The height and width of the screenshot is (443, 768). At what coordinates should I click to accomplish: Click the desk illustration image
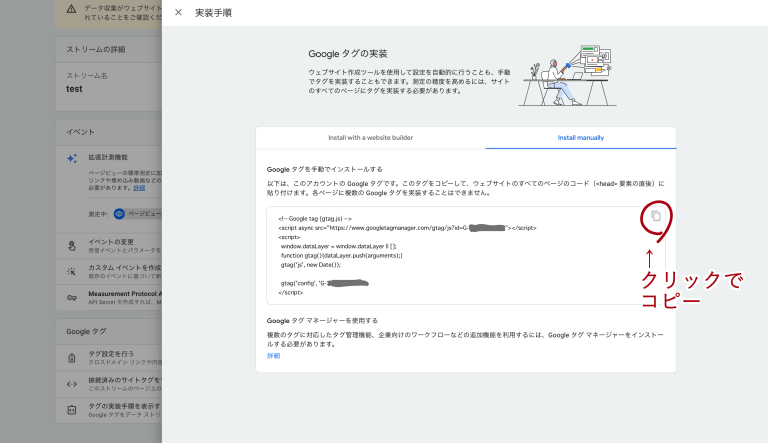point(567,75)
